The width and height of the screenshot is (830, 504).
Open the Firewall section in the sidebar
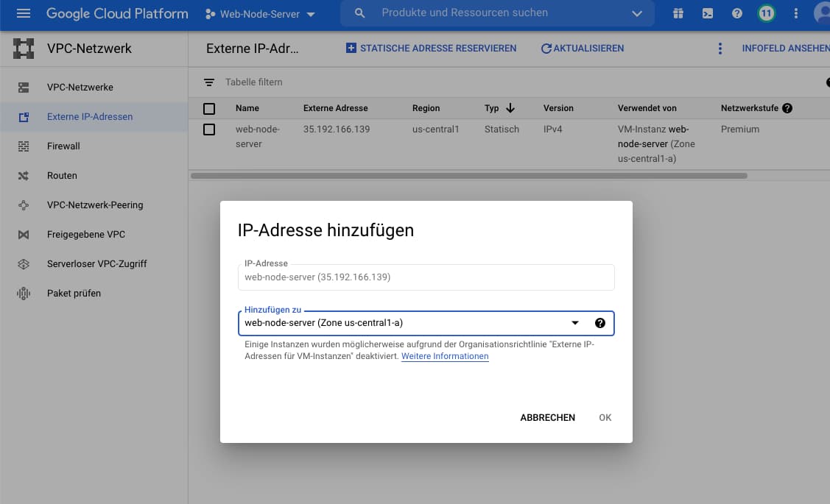pos(63,146)
